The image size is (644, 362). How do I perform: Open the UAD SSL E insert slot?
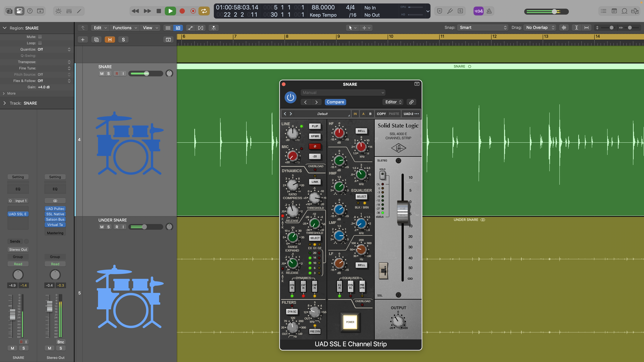click(x=18, y=214)
